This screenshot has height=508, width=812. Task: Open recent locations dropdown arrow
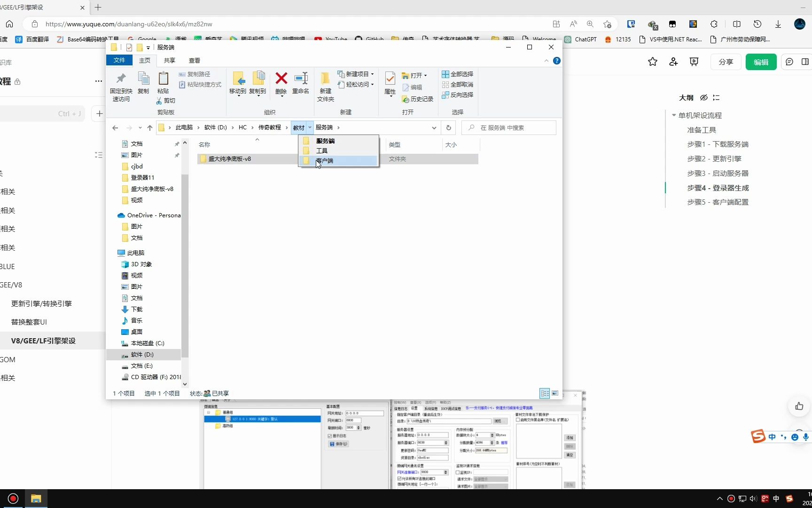click(140, 127)
